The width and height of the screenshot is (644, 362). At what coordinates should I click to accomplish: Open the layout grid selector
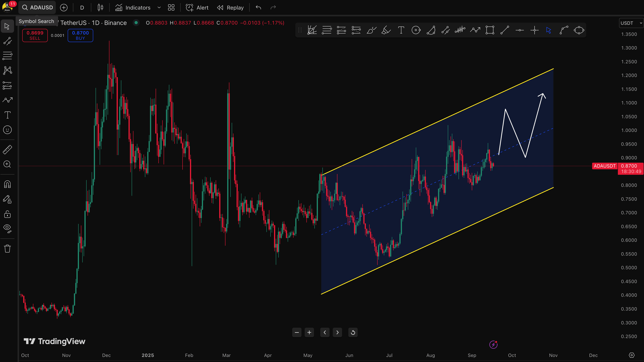pyautogui.click(x=171, y=7)
